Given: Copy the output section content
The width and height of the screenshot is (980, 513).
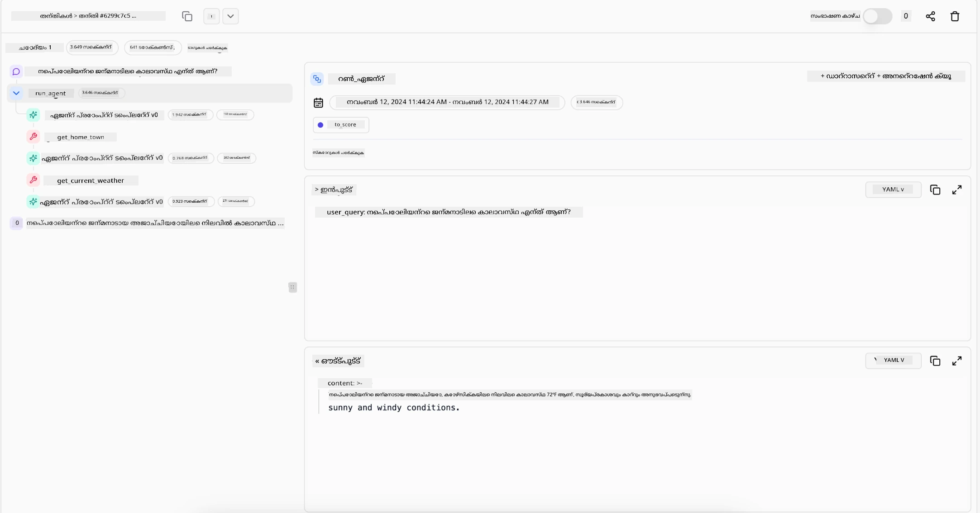Looking at the screenshot, I should tap(935, 361).
